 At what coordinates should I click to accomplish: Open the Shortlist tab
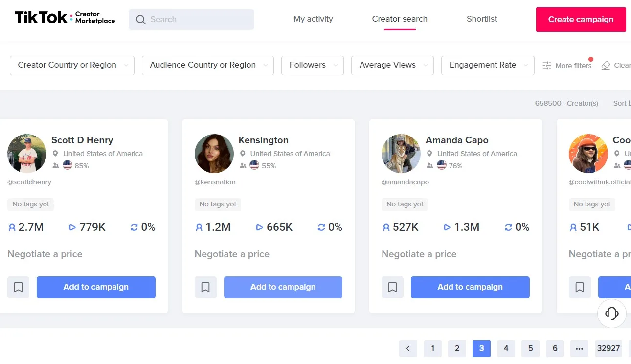(x=482, y=19)
